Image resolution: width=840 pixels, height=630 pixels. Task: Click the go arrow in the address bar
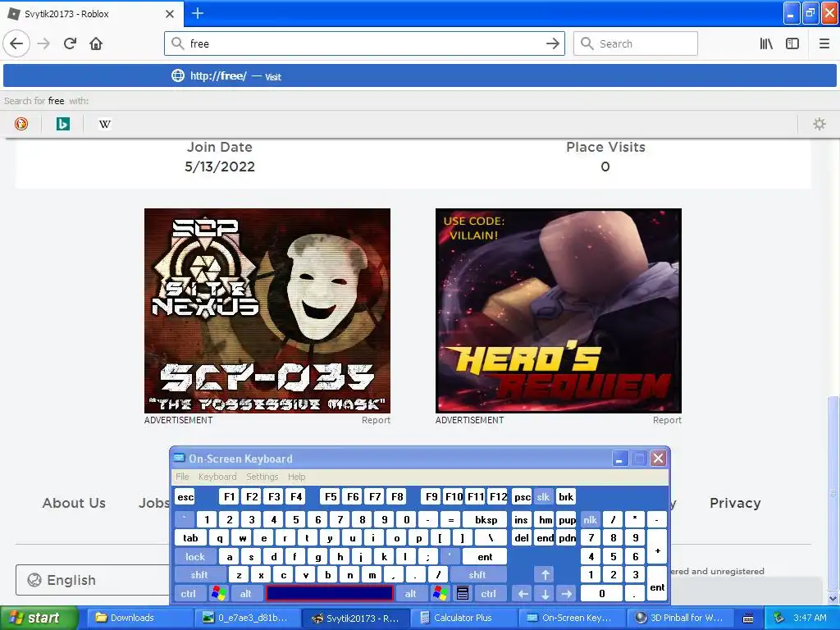pyautogui.click(x=552, y=43)
